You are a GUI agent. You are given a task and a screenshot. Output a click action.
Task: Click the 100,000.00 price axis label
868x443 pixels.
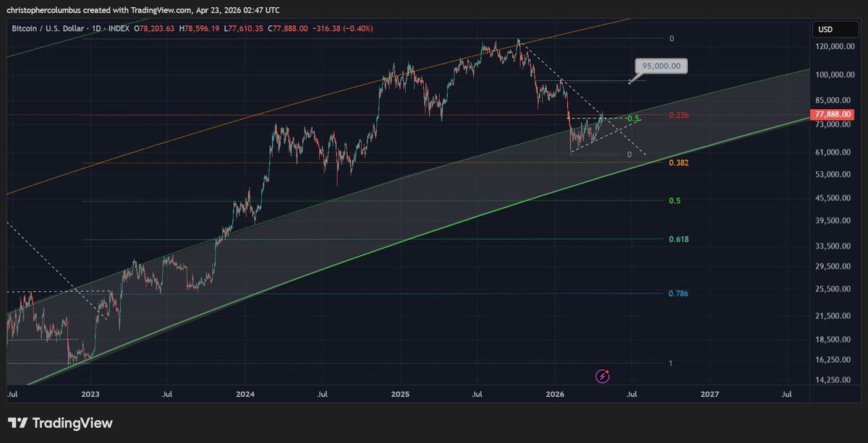point(834,74)
